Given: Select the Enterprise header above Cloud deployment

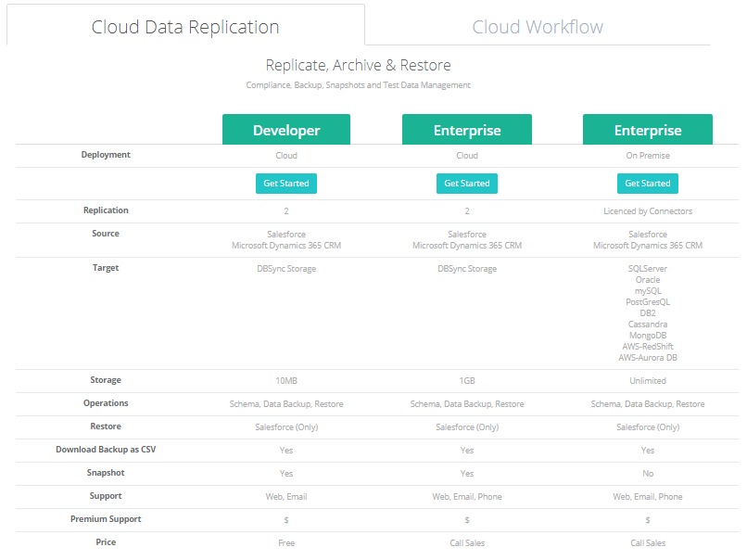Looking at the screenshot, I should 467,130.
